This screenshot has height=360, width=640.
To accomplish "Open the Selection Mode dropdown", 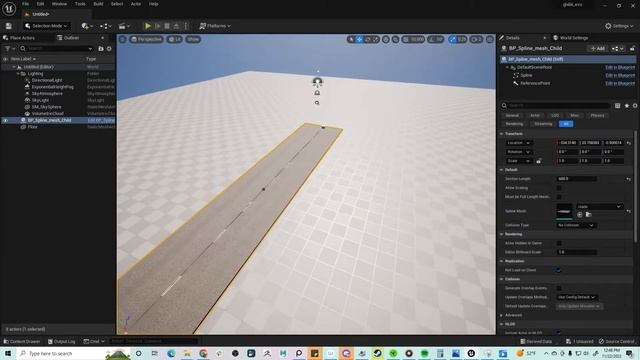I will coord(46,26).
